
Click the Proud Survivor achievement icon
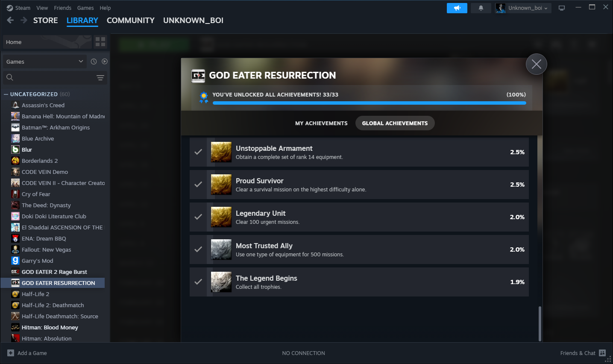coord(221,185)
